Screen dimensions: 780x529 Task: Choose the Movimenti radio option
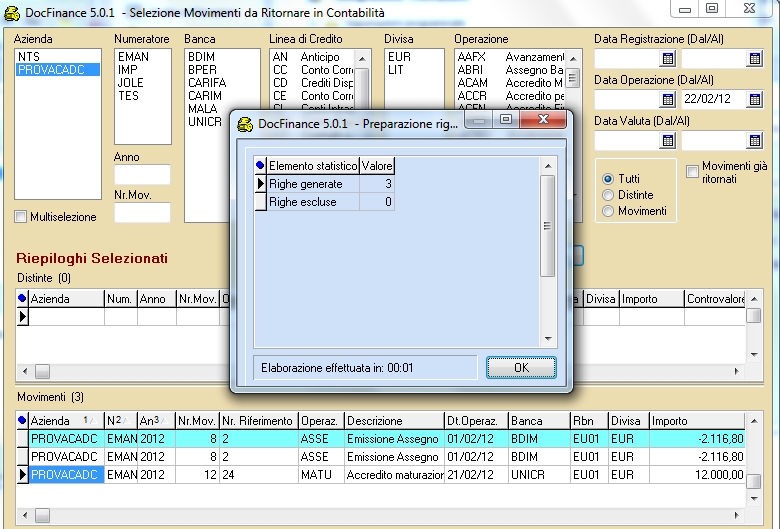click(x=608, y=211)
